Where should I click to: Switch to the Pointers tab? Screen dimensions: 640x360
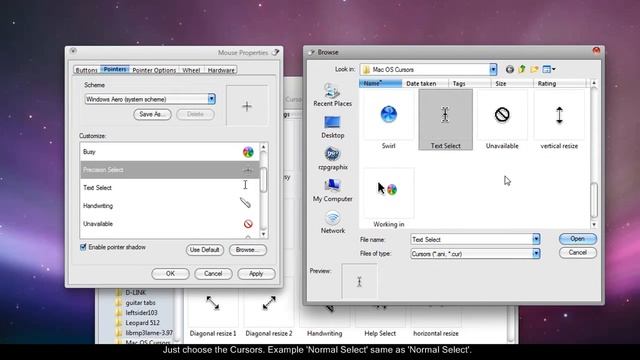pyautogui.click(x=115, y=69)
